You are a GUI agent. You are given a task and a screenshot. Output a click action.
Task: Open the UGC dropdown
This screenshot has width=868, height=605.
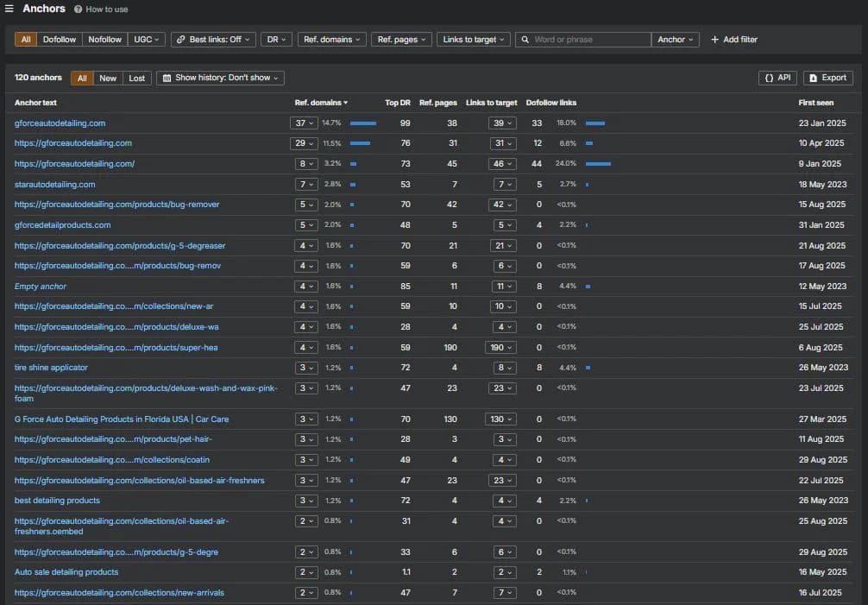click(x=146, y=40)
